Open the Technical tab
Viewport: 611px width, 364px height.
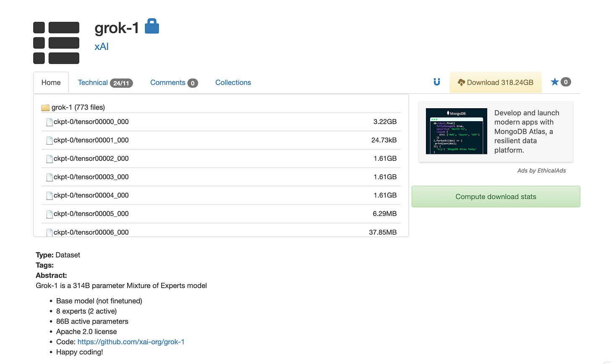tap(105, 83)
